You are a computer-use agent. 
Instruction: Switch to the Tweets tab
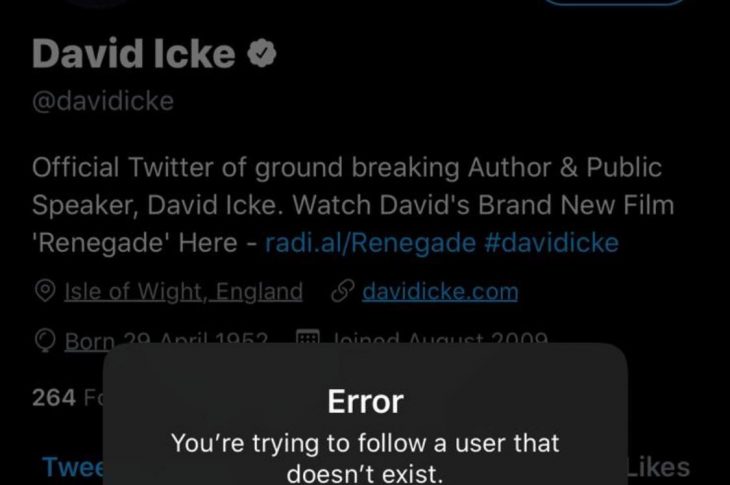click(x=73, y=467)
